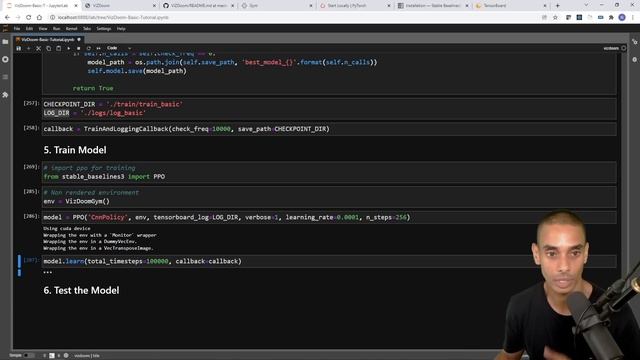Viewport: 640px width, 360px height.
Task: Click the kernel status circle indicator
Action: point(624,48)
